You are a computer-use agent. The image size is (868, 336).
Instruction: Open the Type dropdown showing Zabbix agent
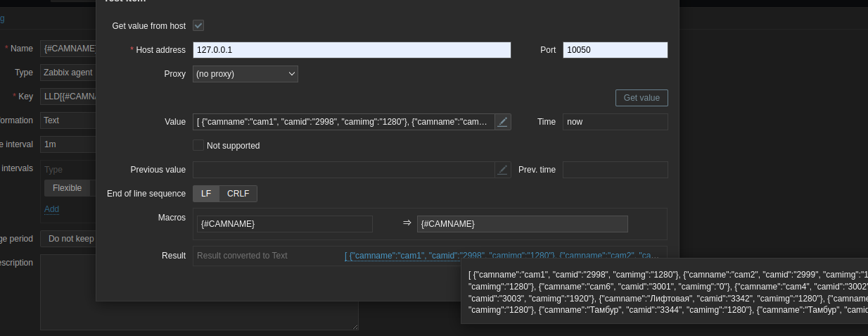68,73
